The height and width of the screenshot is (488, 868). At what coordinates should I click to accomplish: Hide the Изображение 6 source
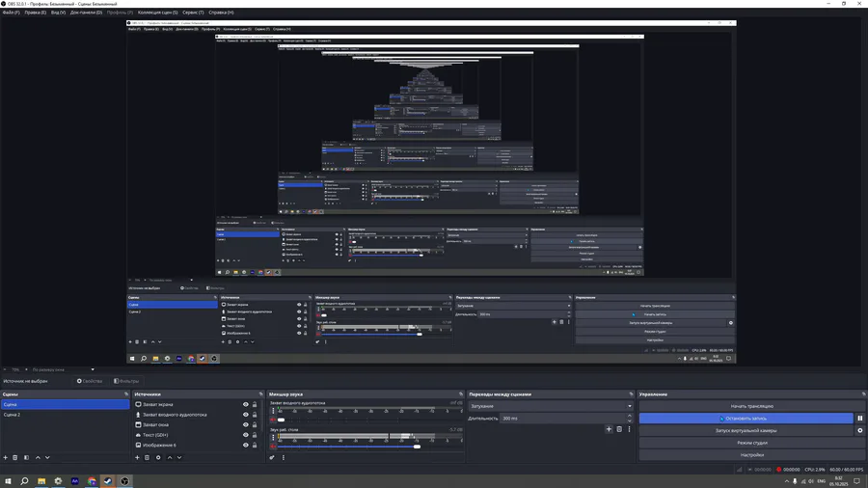[x=246, y=445]
